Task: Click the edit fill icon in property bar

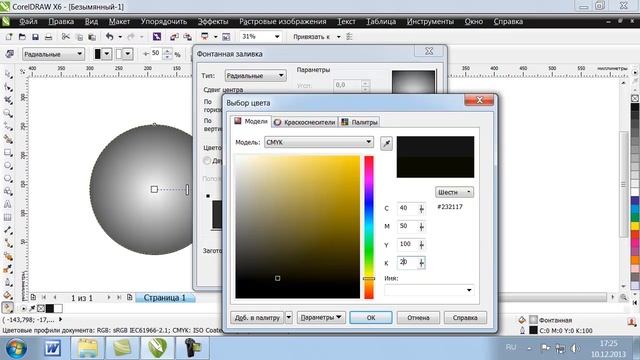Action: (9, 54)
